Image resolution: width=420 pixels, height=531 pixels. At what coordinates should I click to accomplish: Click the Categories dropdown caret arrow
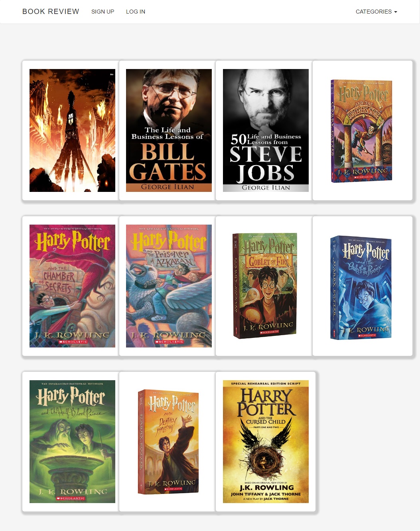pyautogui.click(x=395, y=12)
